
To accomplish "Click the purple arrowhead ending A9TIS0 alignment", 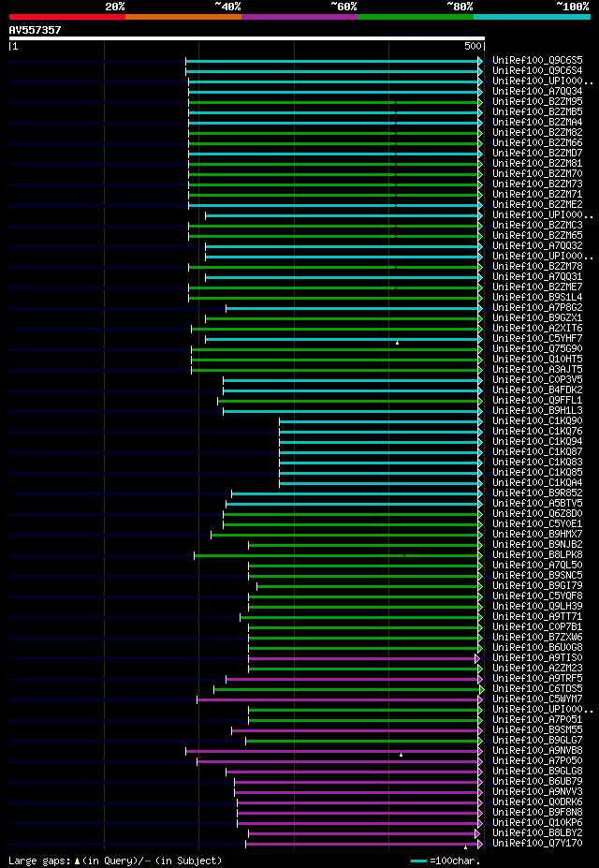I will click(477, 658).
